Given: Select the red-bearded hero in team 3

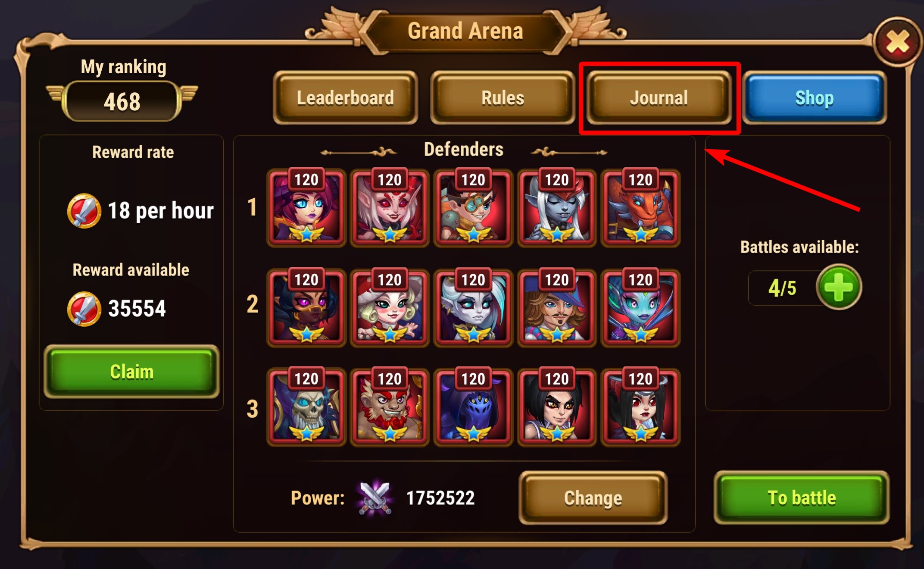Looking at the screenshot, I should coord(390,406).
